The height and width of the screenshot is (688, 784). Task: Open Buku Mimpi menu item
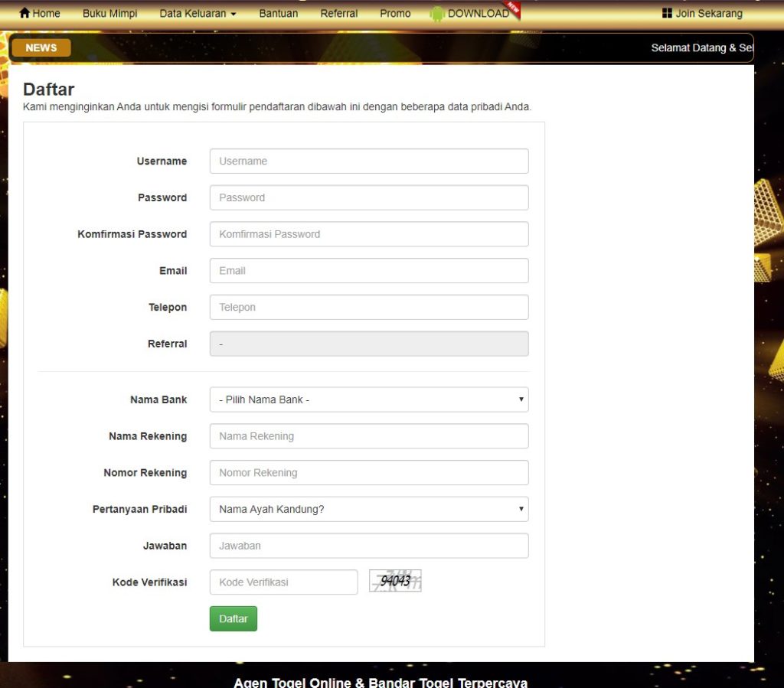pos(109,14)
